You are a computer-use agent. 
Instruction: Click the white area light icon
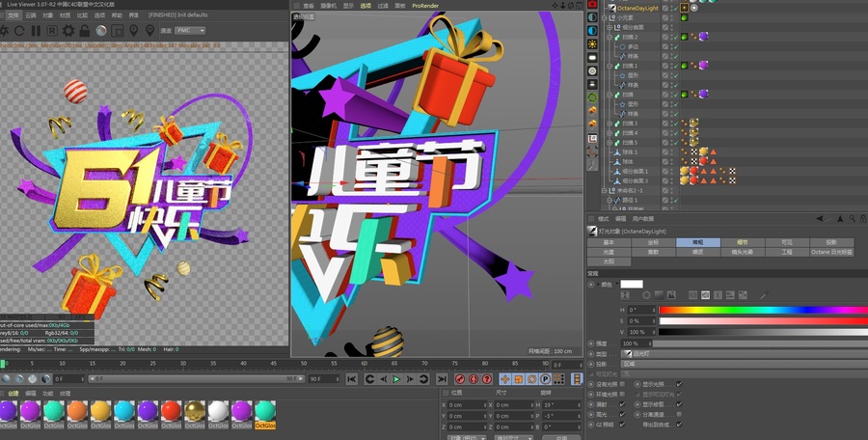pos(592,58)
